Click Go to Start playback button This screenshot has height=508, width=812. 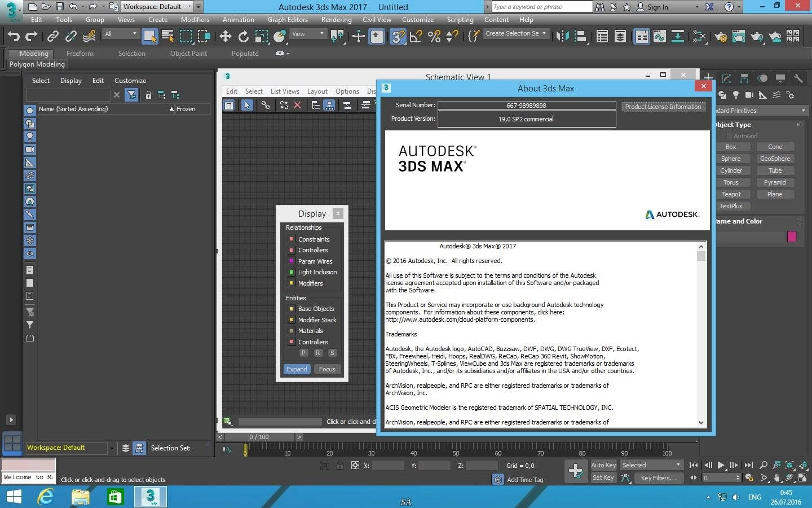click(694, 465)
